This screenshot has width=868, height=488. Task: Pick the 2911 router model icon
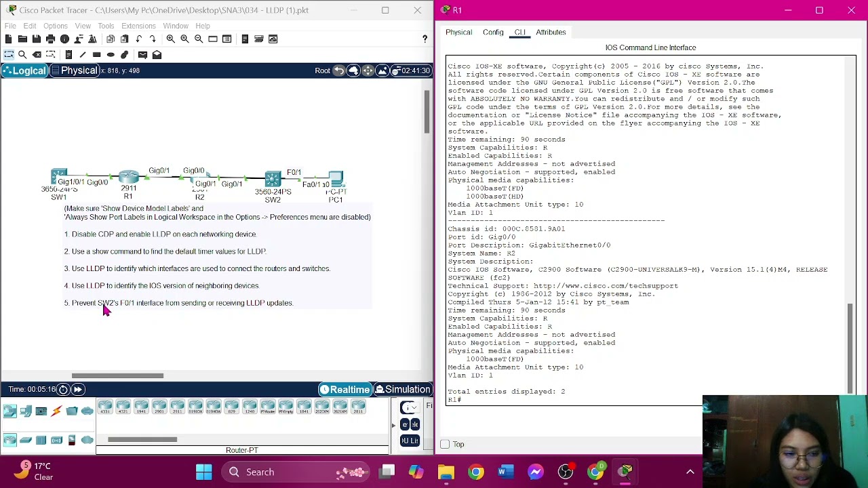click(178, 407)
